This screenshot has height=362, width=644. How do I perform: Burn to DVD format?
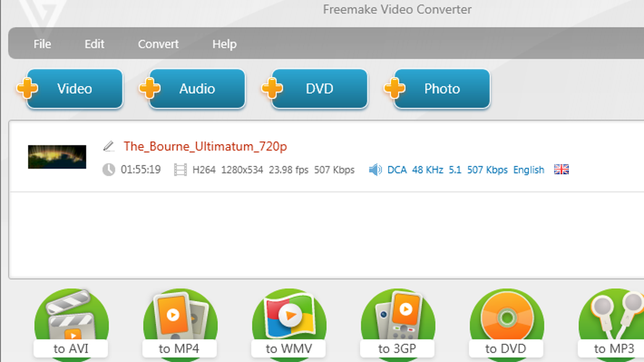point(506,324)
